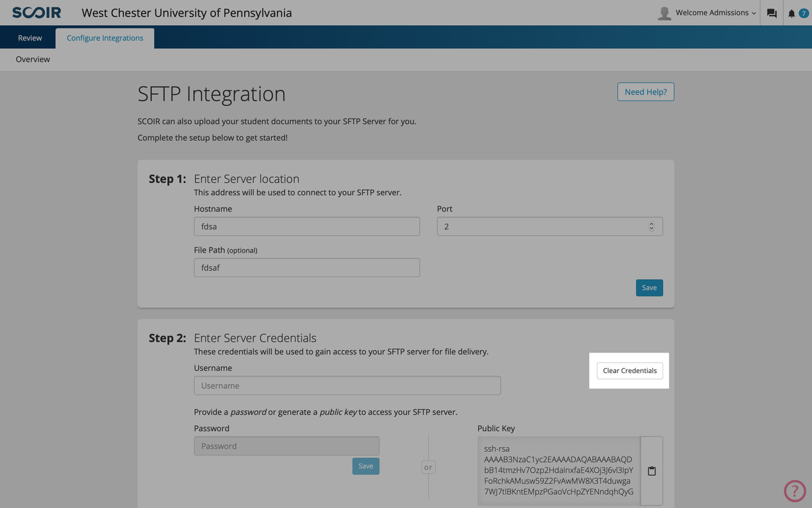
Task: Save the password in Step 2
Action: (x=366, y=466)
